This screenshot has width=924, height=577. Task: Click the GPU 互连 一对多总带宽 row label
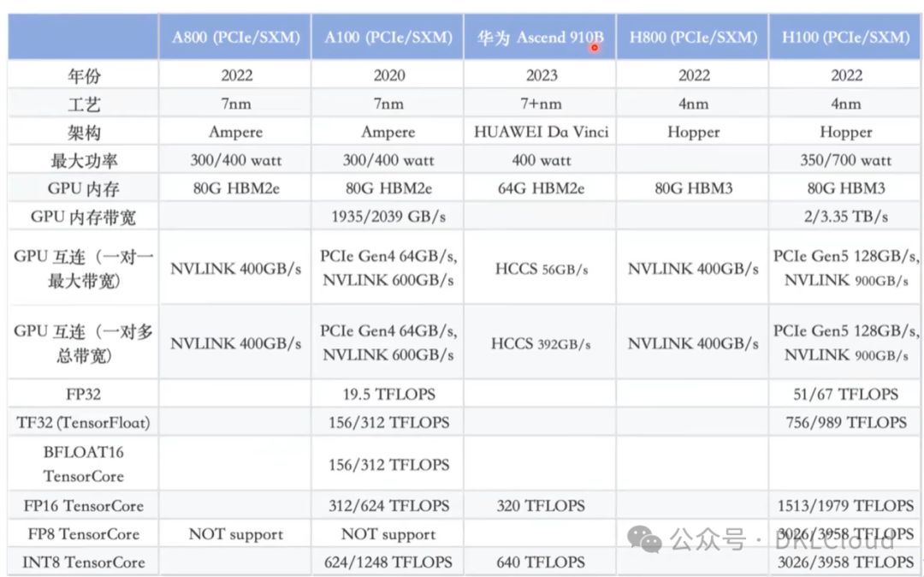click(84, 343)
